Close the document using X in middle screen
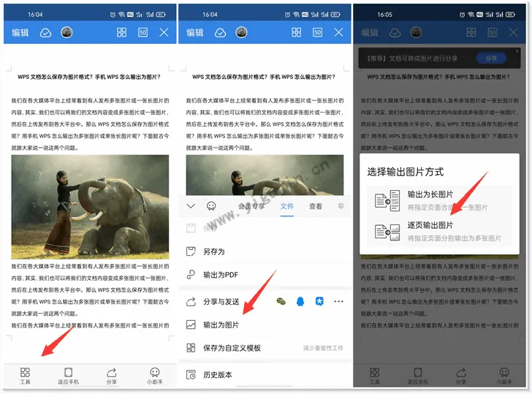This screenshot has height=394, width=532. [x=338, y=32]
